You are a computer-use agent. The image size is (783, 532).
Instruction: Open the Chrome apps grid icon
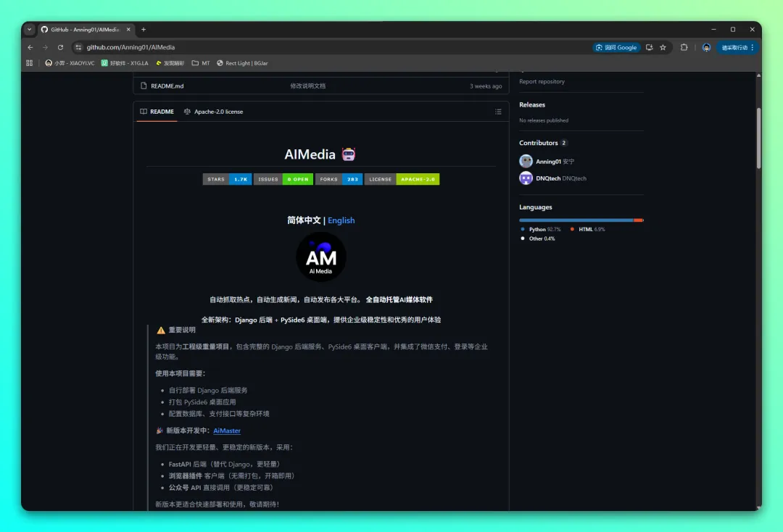pyautogui.click(x=30, y=63)
